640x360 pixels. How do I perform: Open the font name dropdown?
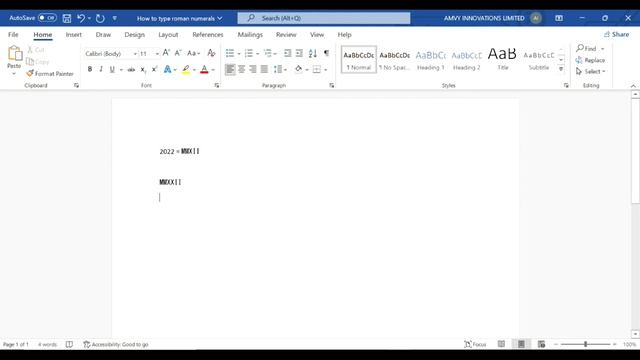tap(135, 54)
